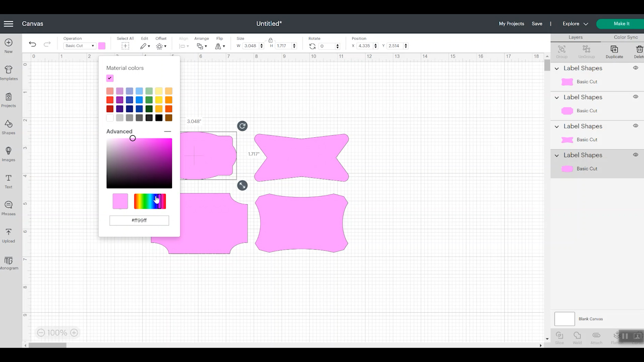Toggle visibility of second Label Shapes layer
The image size is (644, 362).
635,97
